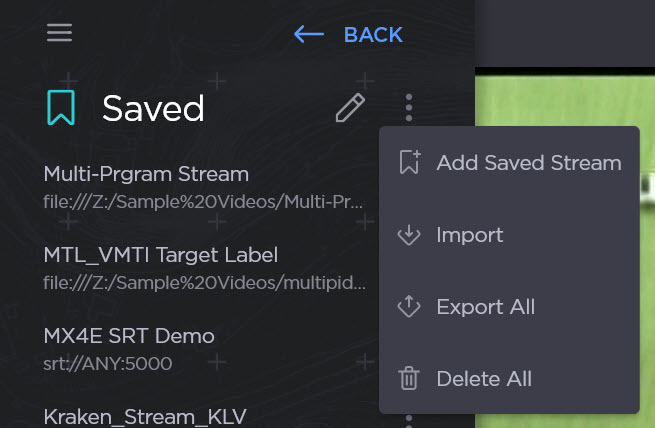Open the hamburger navigation menu
This screenshot has width=655, height=428.
pos(59,34)
